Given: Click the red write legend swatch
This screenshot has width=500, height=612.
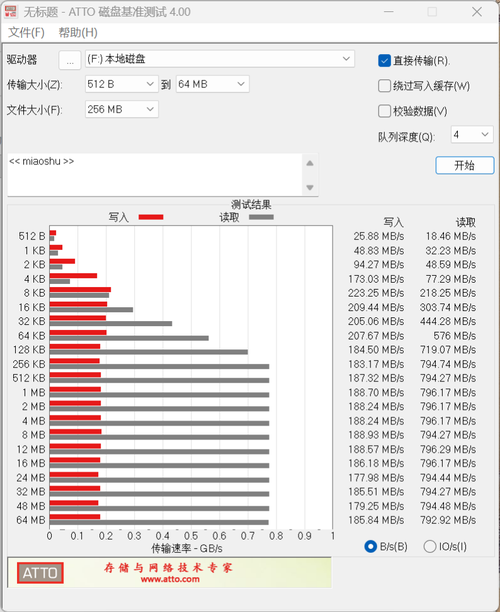Looking at the screenshot, I should pos(151,217).
